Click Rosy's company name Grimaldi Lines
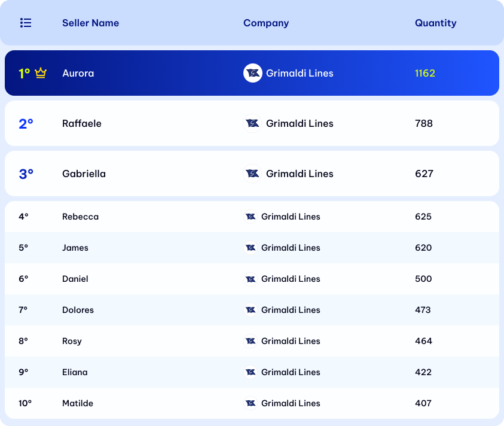This screenshot has width=504, height=426. click(x=291, y=341)
